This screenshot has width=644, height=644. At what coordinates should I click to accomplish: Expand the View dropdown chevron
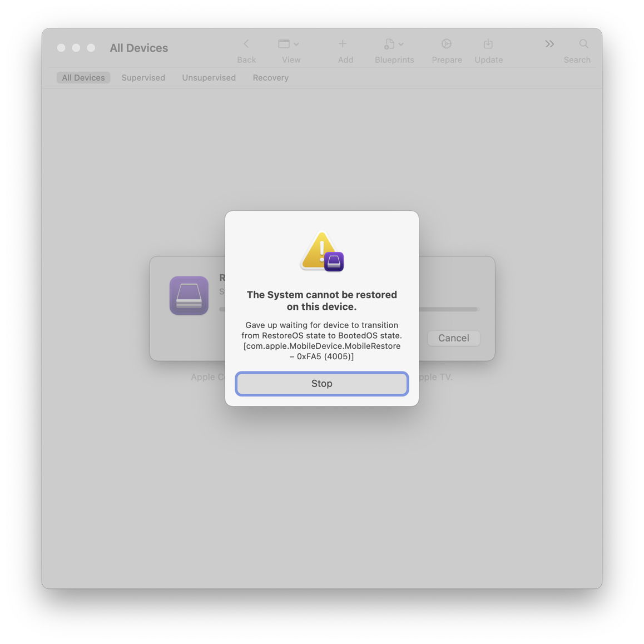coord(296,44)
